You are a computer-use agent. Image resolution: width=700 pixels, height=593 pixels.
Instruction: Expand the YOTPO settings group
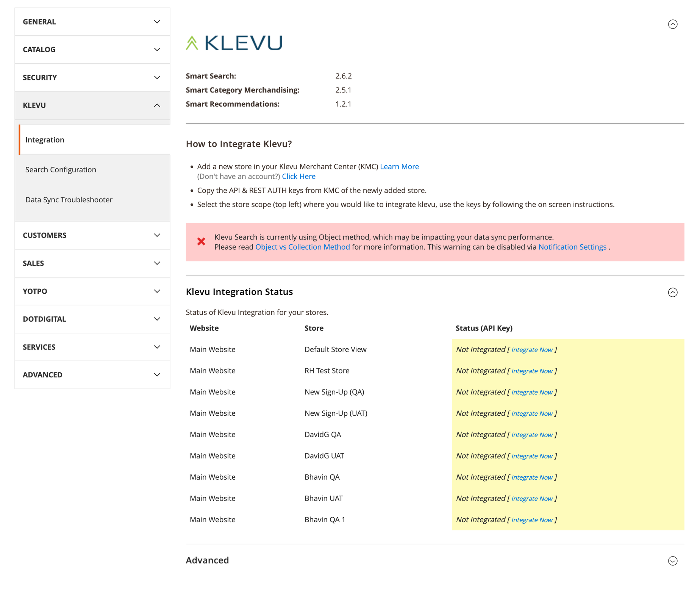[x=92, y=291]
